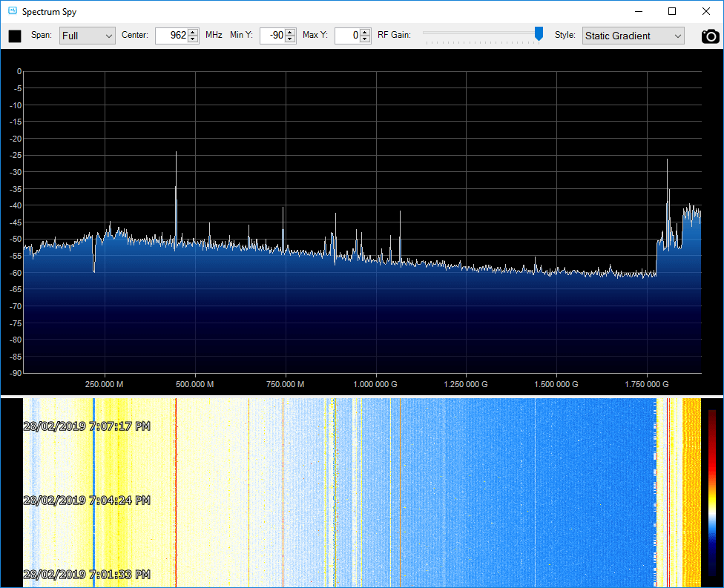Increase Center frequency with up arrow

[193, 32]
